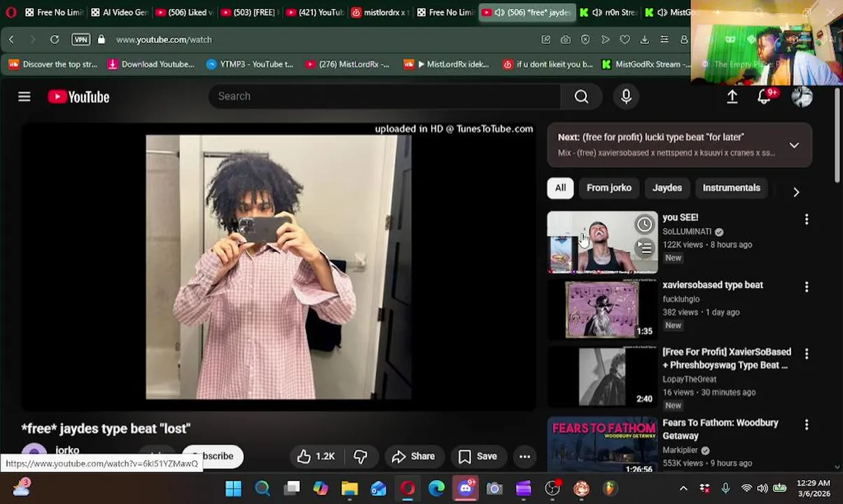Open '(276) MistLordRx -...' bookmark

347,64
